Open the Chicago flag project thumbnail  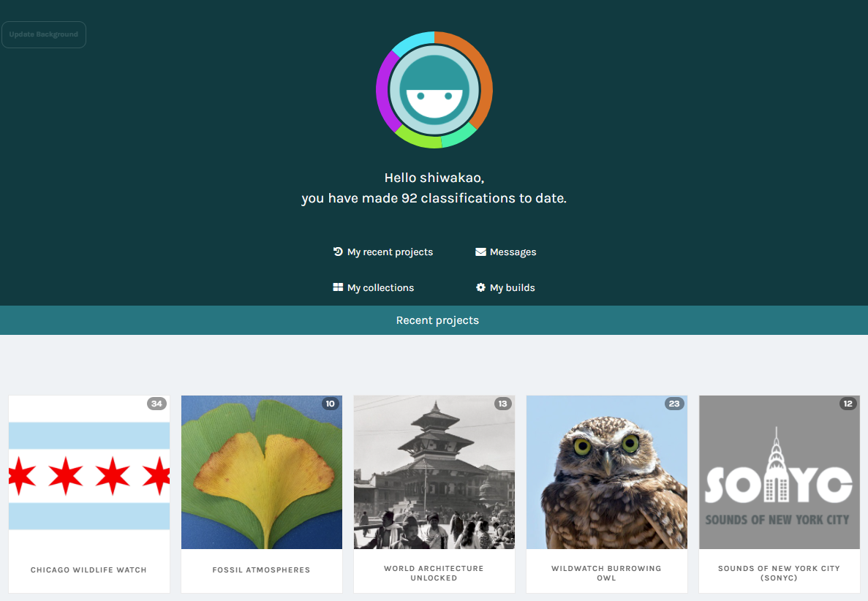tap(89, 472)
